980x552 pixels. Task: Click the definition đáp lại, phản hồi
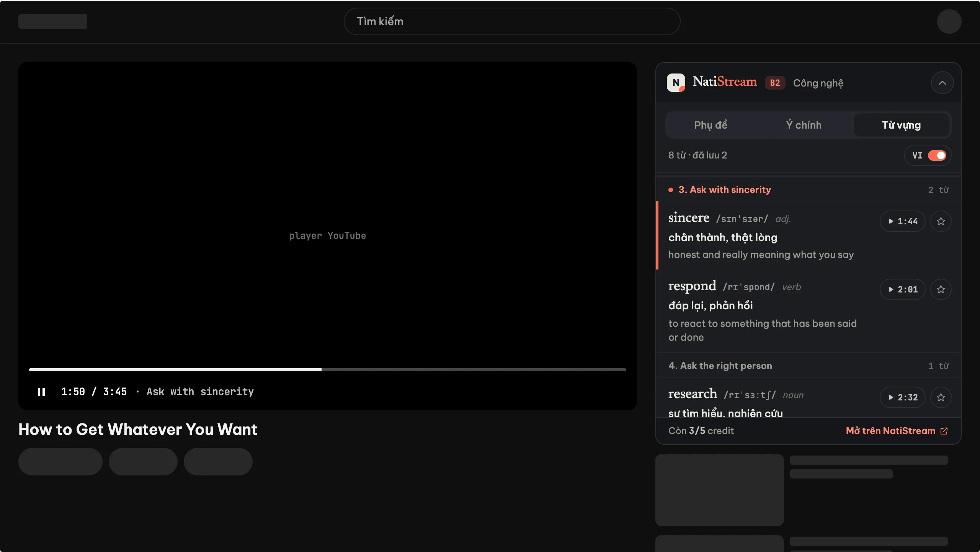click(710, 306)
